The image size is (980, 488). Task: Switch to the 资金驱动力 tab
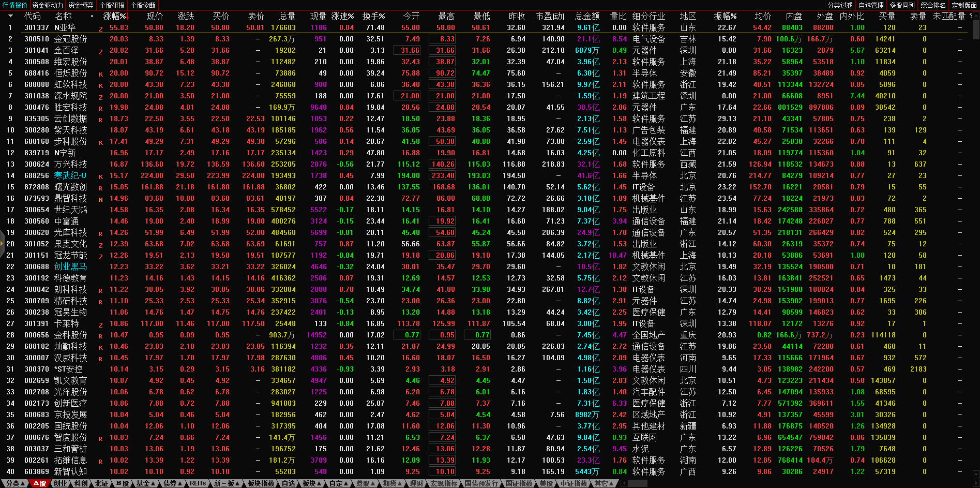tap(48, 5)
